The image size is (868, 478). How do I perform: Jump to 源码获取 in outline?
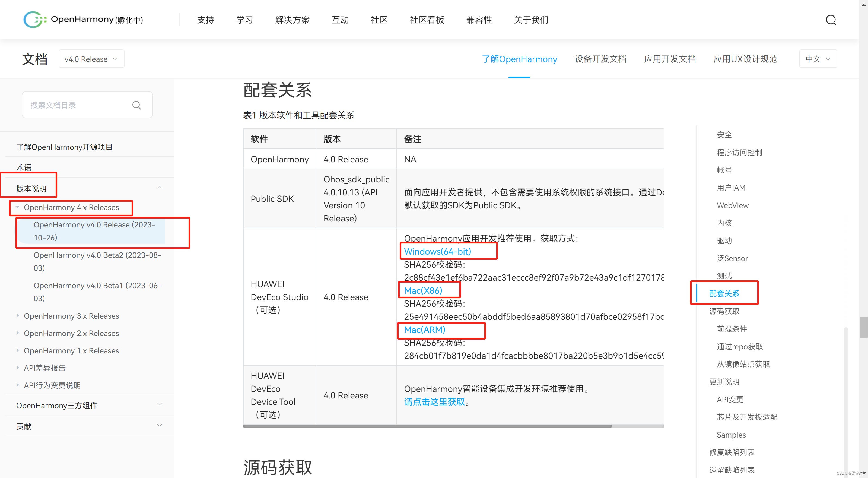point(724,311)
